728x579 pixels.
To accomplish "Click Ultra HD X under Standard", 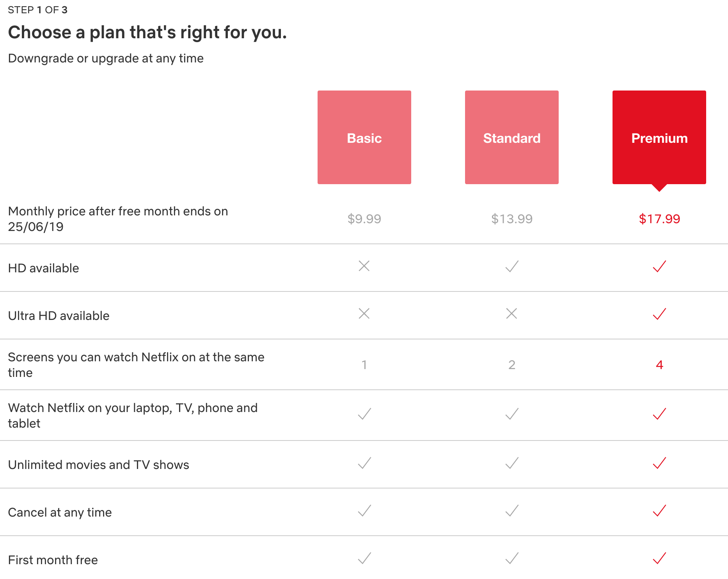I will 511,314.
